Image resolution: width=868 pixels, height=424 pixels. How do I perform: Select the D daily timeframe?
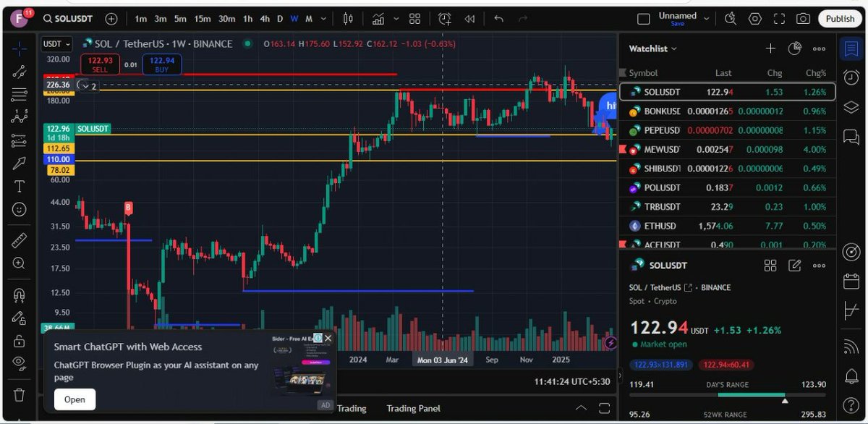click(x=280, y=19)
